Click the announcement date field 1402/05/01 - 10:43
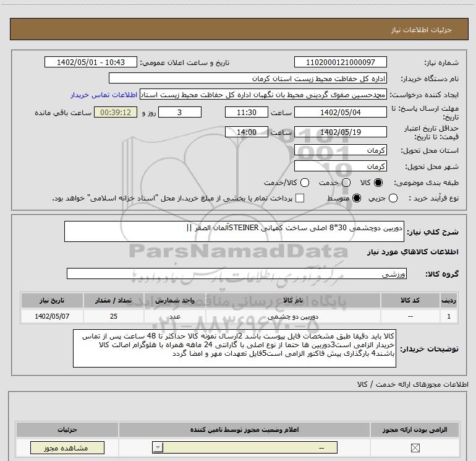The image size is (476, 461). click(x=91, y=62)
